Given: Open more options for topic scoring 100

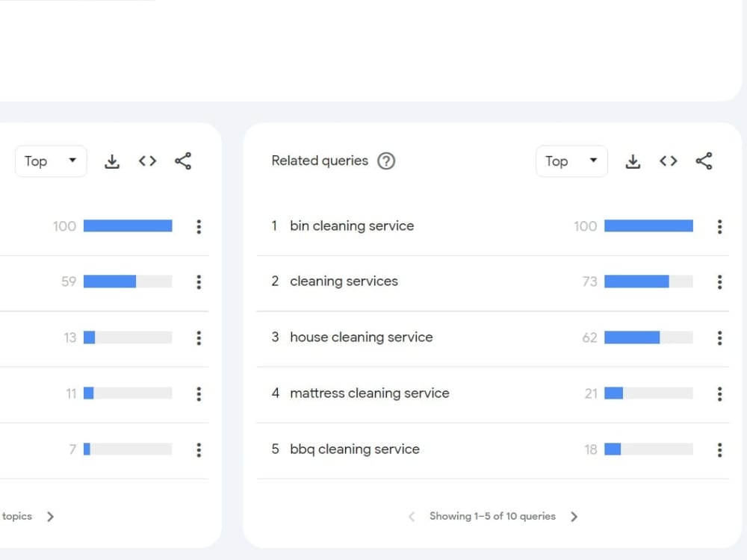Looking at the screenshot, I should [x=199, y=227].
